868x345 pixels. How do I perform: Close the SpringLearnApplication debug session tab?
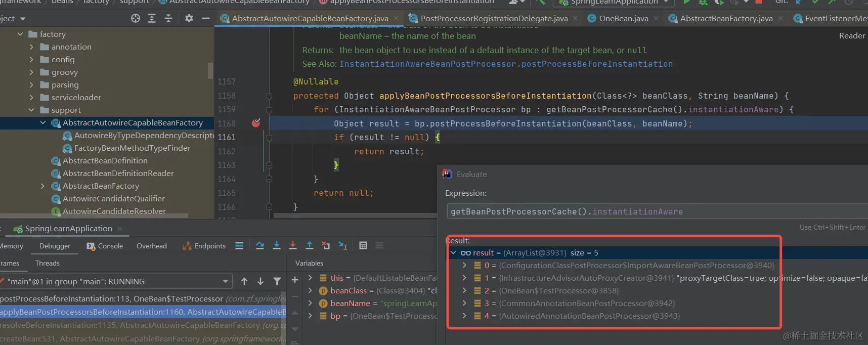120,229
